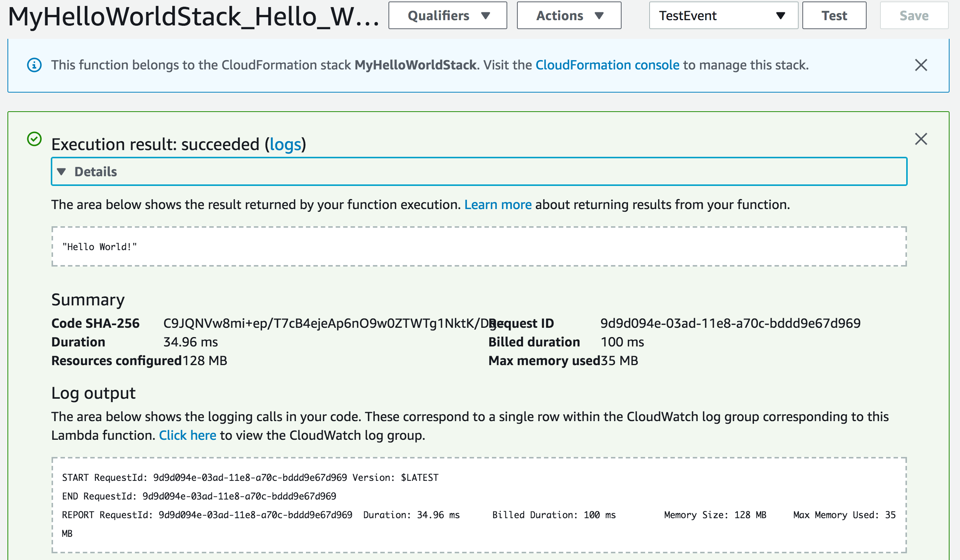960x560 pixels.
Task: Follow the Learn more link
Action: 498,205
